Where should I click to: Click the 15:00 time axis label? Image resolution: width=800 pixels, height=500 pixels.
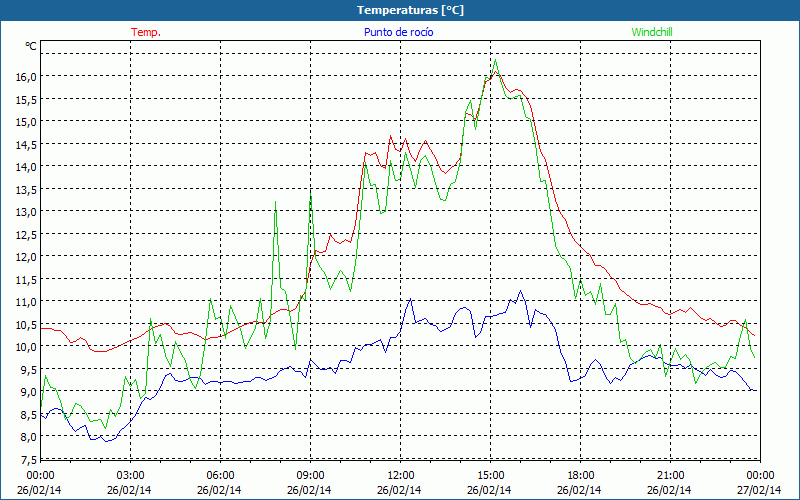tap(490, 475)
